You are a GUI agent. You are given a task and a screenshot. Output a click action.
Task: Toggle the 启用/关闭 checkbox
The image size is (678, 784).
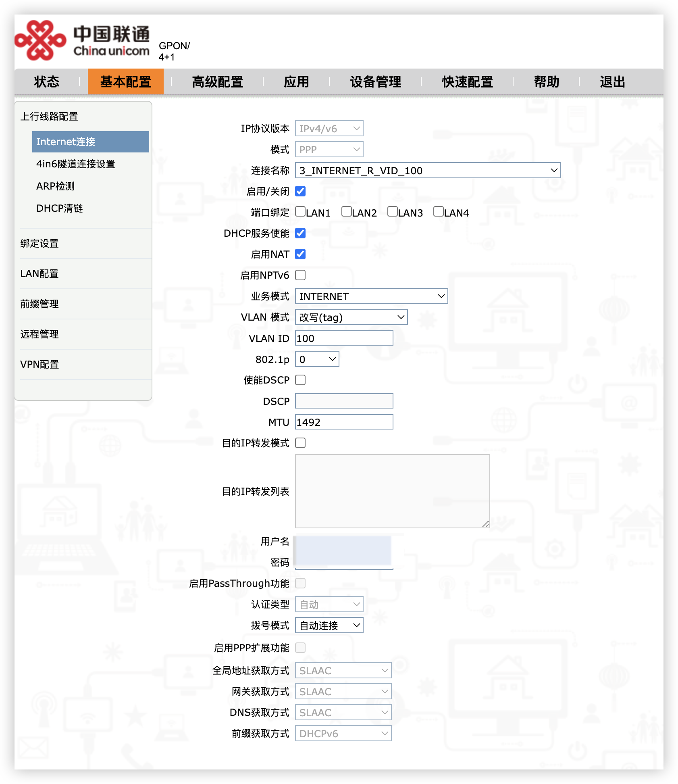pyautogui.click(x=300, y=191)
